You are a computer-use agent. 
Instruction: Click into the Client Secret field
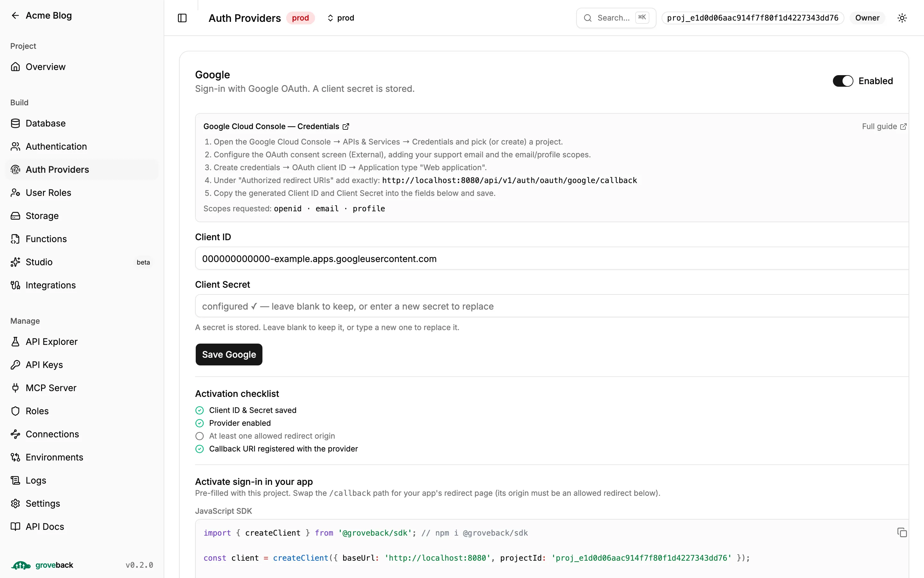click(552, 306)
